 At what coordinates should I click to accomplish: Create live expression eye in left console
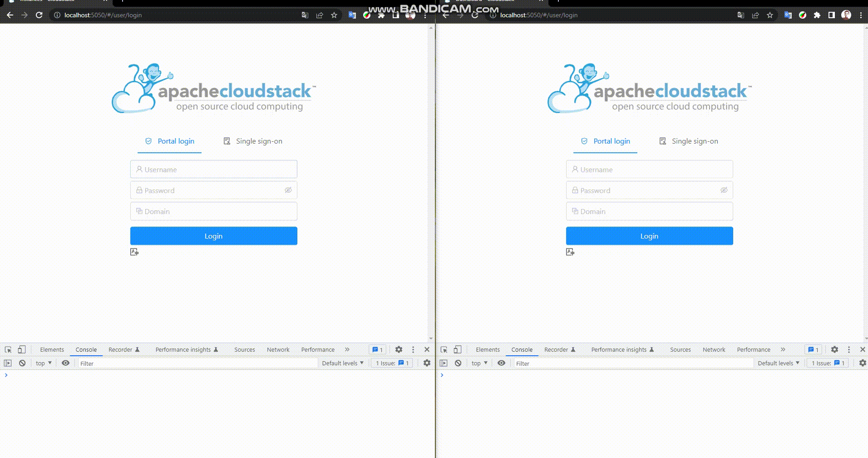tap(65, 363)
